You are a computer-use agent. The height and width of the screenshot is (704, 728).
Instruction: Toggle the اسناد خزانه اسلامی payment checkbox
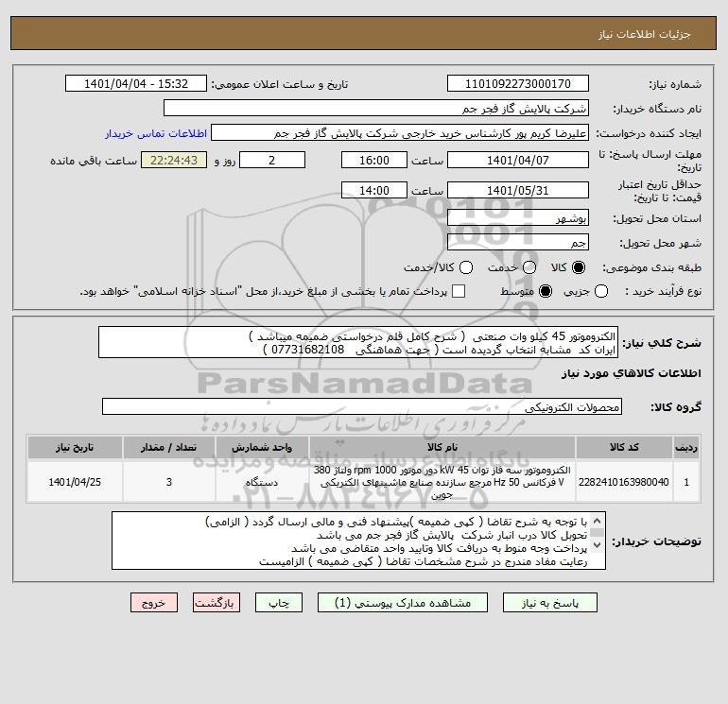coord(459,291)
